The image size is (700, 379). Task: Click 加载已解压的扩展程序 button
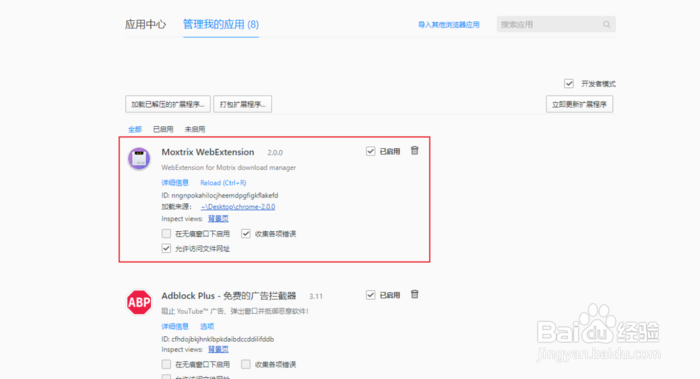click(168, 104)
